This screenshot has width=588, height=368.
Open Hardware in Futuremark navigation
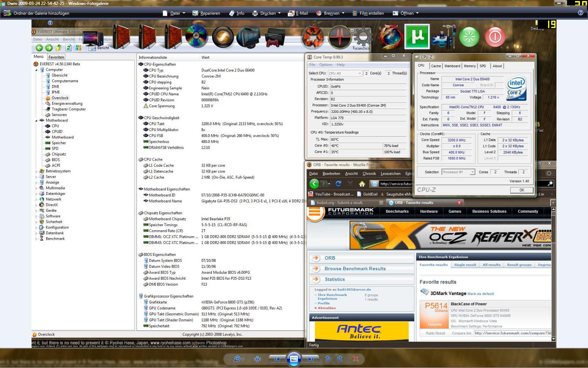pos(429,211)
